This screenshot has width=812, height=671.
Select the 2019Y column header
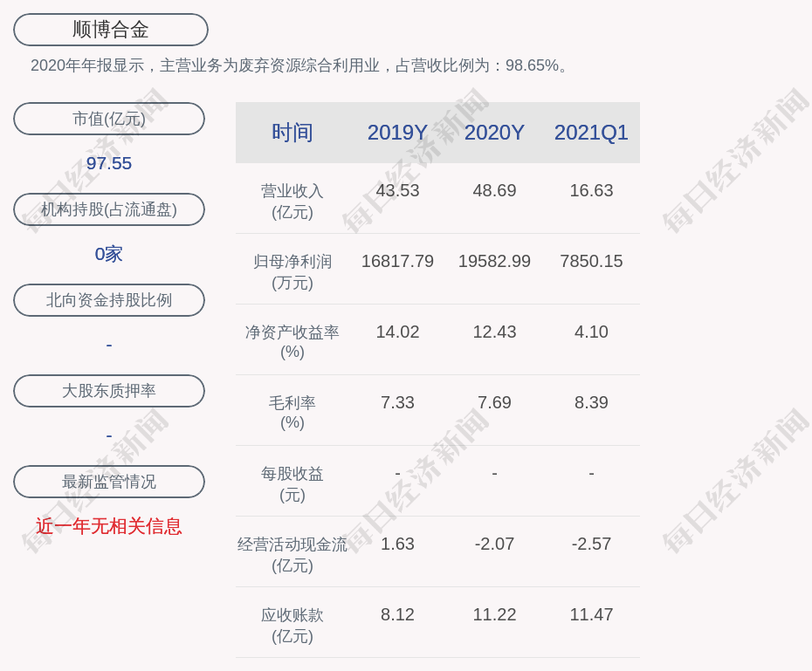click(x=397, y=133)
